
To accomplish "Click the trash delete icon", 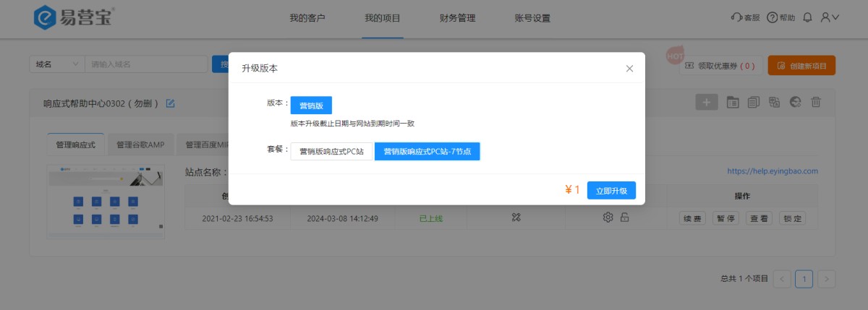I will (815, 103).
